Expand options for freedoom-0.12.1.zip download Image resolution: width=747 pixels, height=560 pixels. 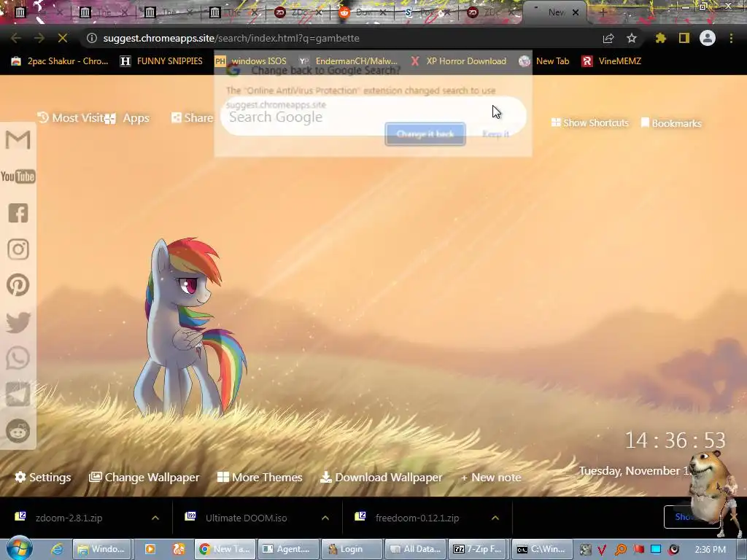click(x=495, y=518)
